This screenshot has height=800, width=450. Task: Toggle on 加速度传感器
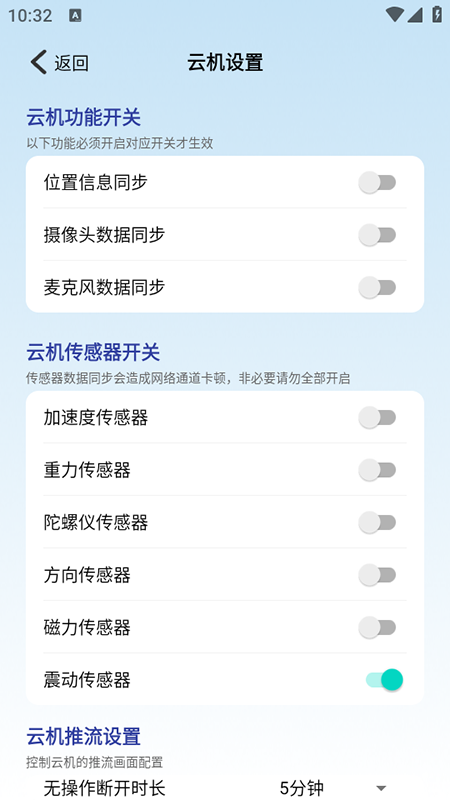coord(378,418)
